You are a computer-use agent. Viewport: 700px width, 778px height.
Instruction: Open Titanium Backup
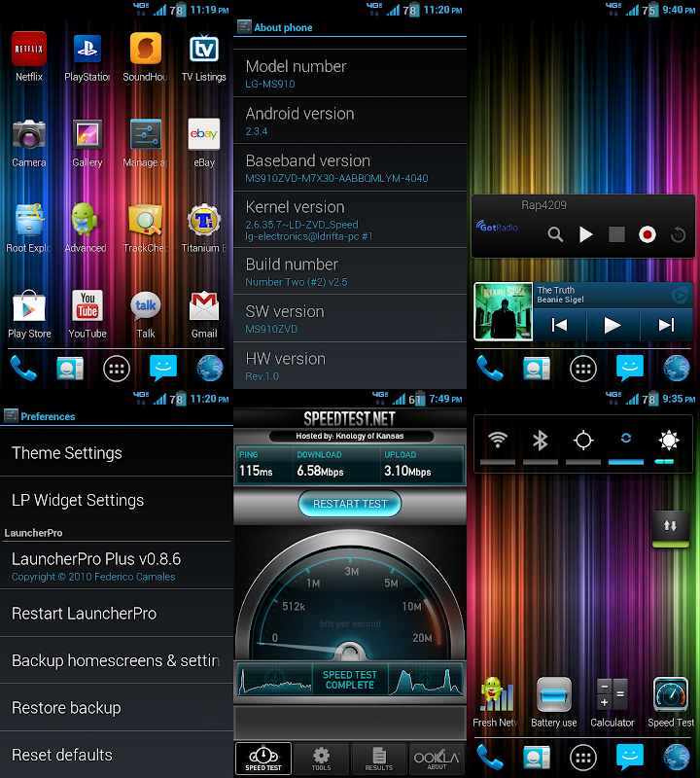tap(204, 220)
